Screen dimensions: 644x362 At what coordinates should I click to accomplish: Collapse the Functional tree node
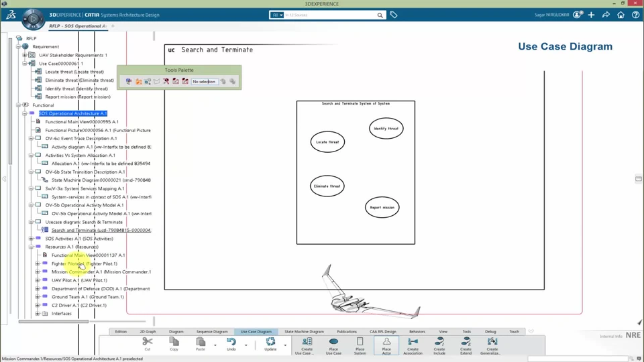(x=18, y=105)
